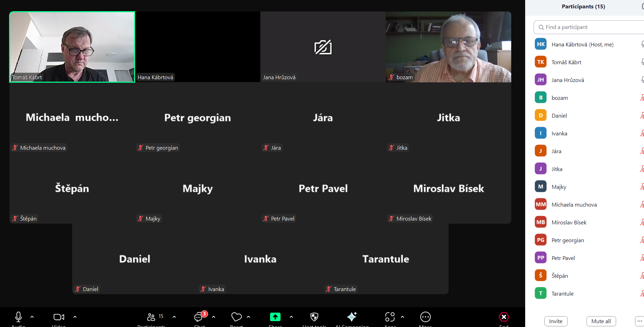Expand audio options arrow next to microphone

click(x=32, y=317)
